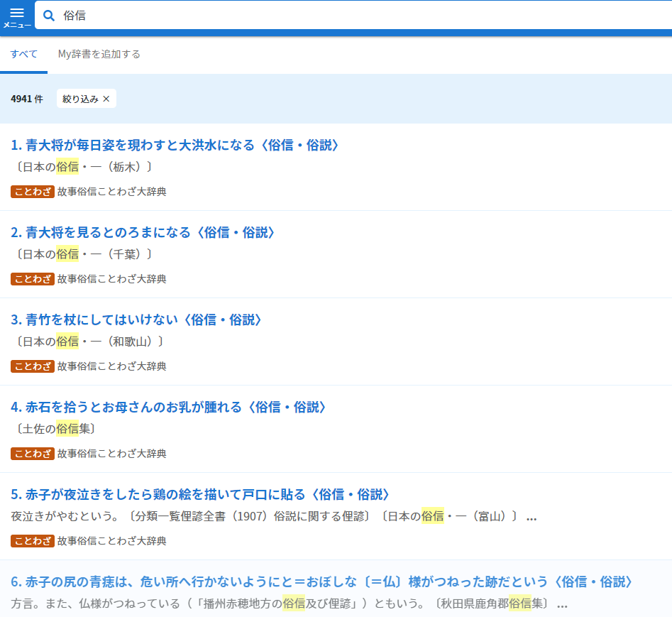This screenshot has height=617, width=672.
Task: Switch to the すべて tab
Action: point(24,54)
